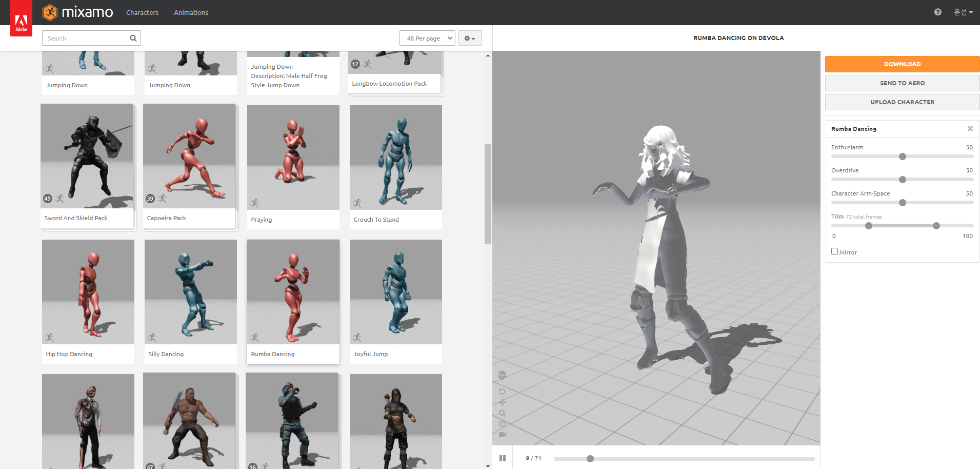Click the mixamo wordmark link
The width and height of the screenshot is (980, 469).
click(x=87, y=12)
